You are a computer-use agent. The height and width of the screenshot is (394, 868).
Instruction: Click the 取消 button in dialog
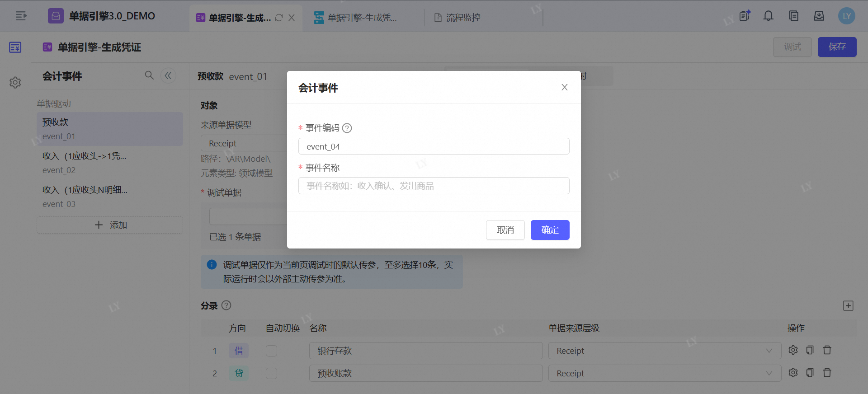505,230
